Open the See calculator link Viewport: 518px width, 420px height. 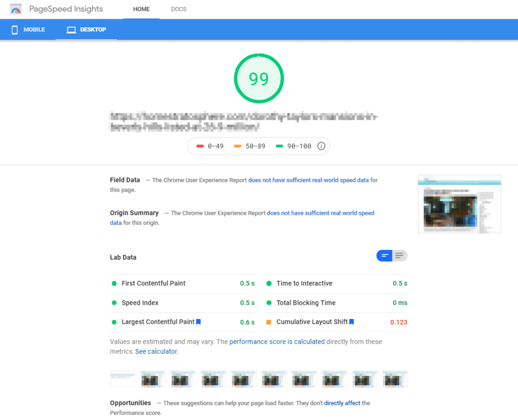pos(157,352)
